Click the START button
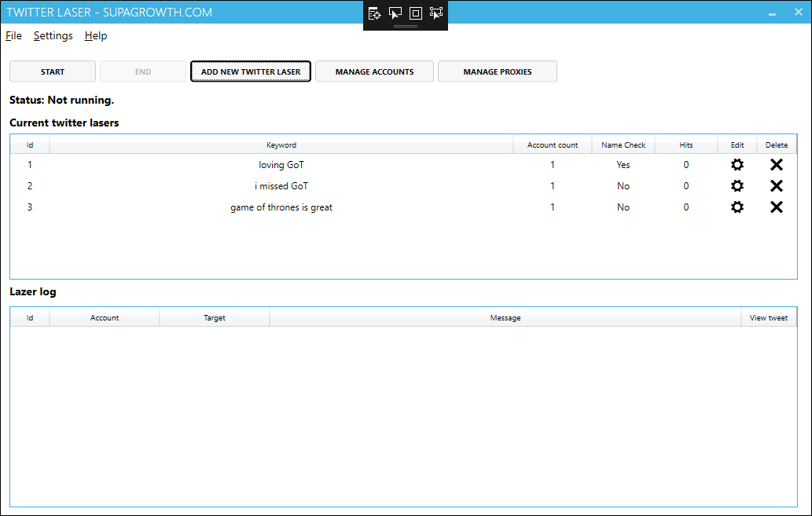This screenshot has width=812, height=516. pyautogui.click(x=53, y=71)
